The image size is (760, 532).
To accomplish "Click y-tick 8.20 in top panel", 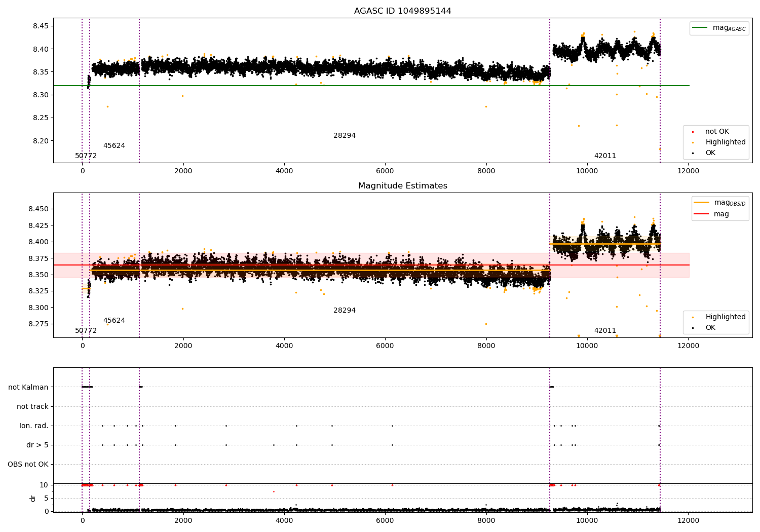I will [x=41, y=141].
